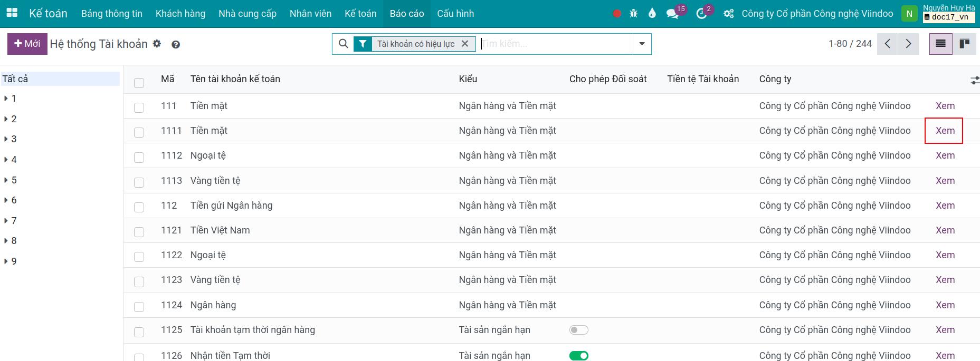Screen dimensions: 980x361
Task: Click the Tìm kiếm search input field
Action: [x=556, y=44]
